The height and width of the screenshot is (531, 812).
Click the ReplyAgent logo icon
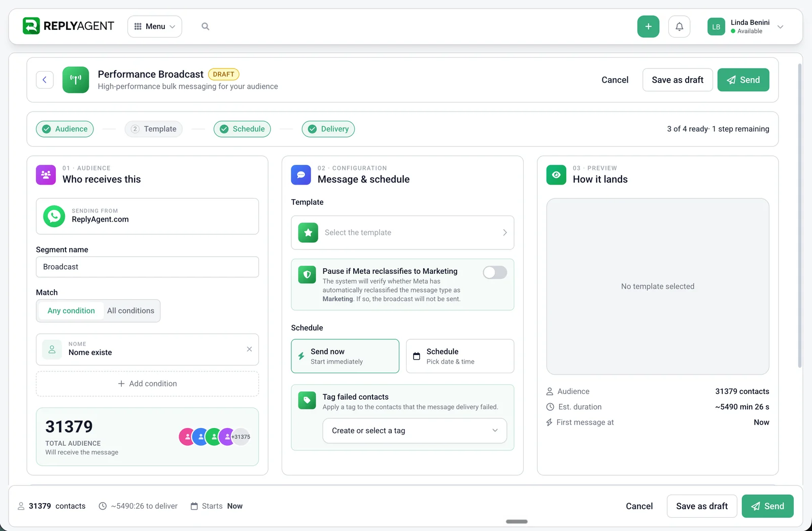coord(31,26)
